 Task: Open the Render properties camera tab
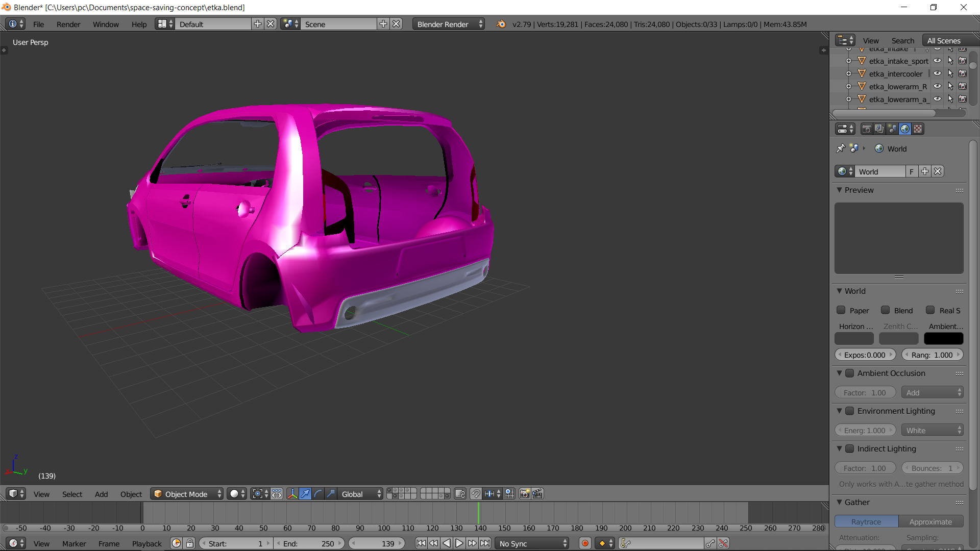point(866,129)
